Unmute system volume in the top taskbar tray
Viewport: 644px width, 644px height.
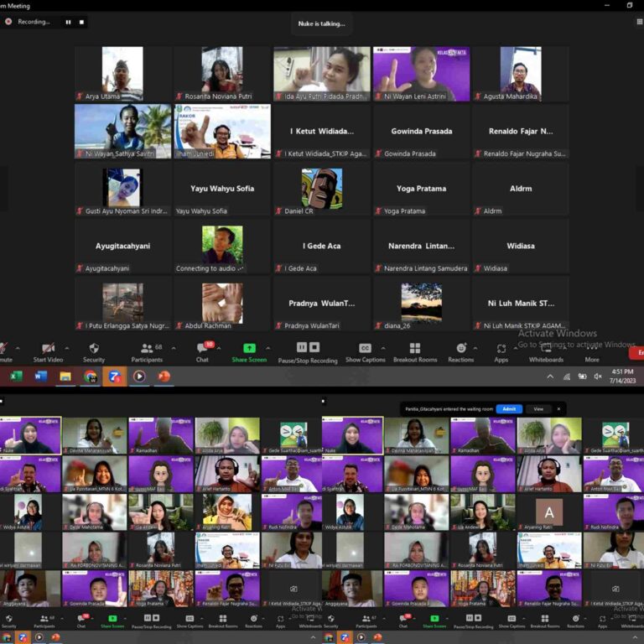(x=598, y=377)
